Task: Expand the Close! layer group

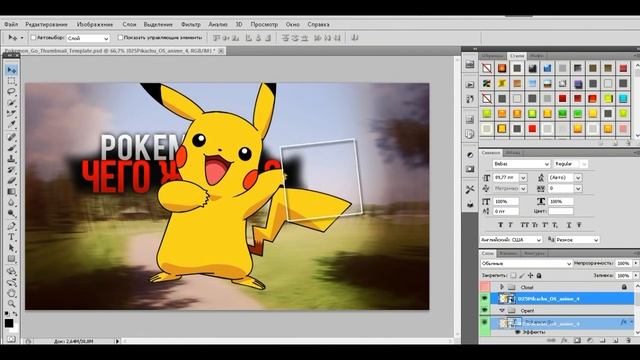Action: coord(502,287)
